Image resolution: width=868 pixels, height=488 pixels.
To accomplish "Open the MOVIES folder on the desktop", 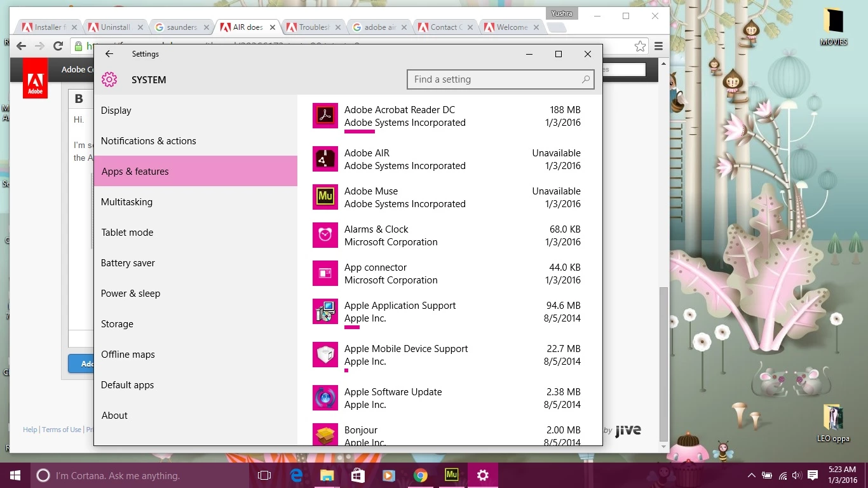I will click(x=833, y=27).
